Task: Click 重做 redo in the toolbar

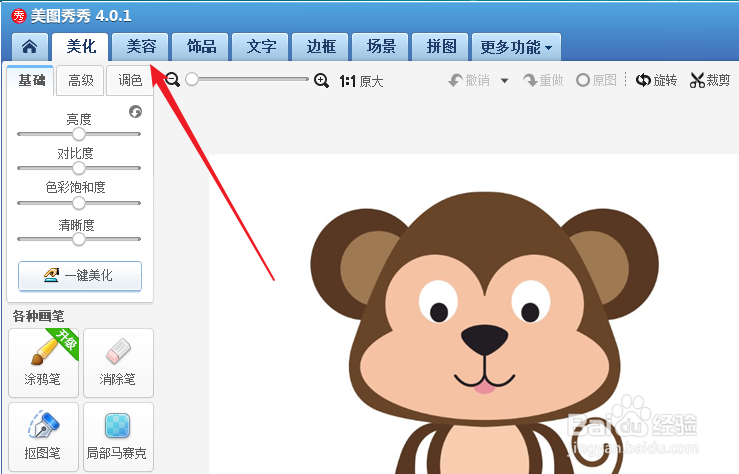Action: (x=543, y=81)
